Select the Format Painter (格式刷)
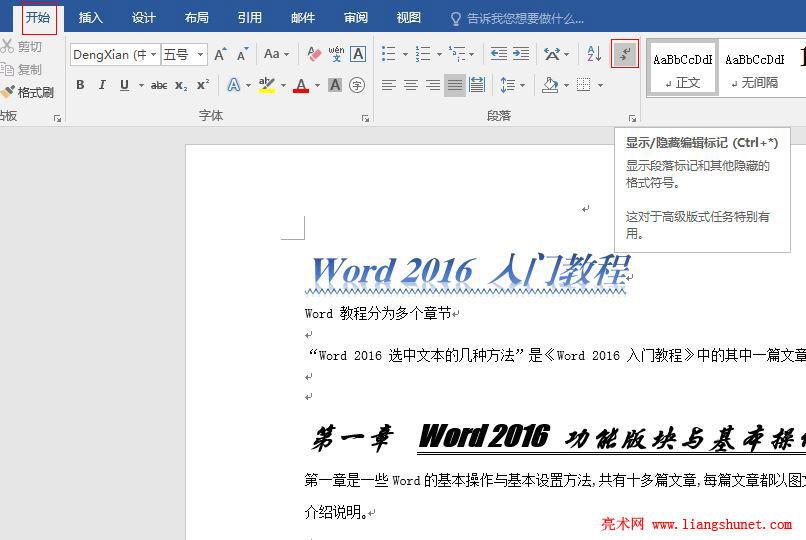Screen dimensions: 806x540 pos(27,92)
